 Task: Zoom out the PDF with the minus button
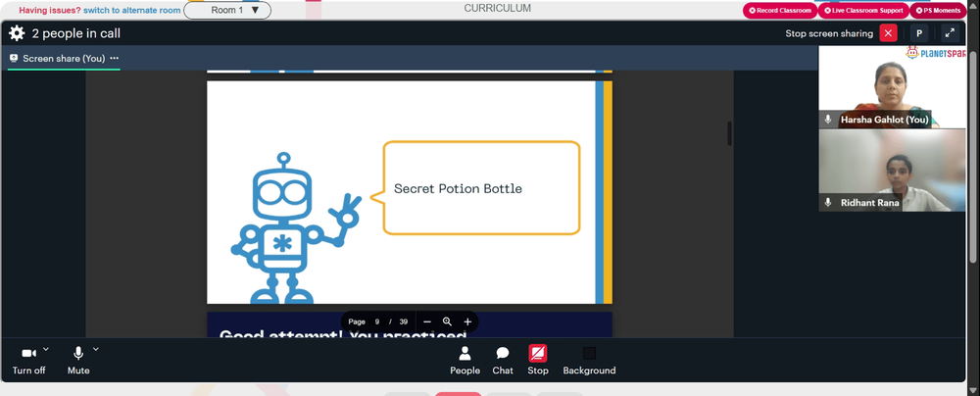[x=427, y=322]
